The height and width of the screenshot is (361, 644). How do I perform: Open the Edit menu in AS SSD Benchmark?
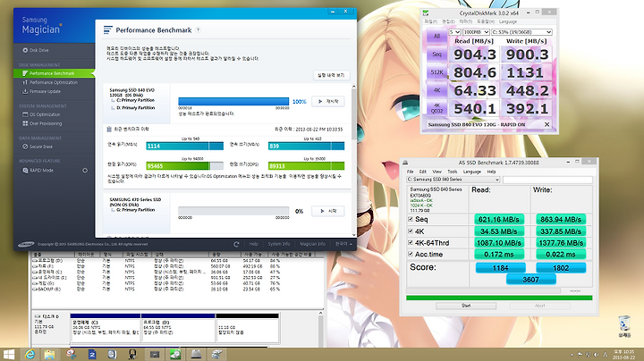click(x=422, y=172)
